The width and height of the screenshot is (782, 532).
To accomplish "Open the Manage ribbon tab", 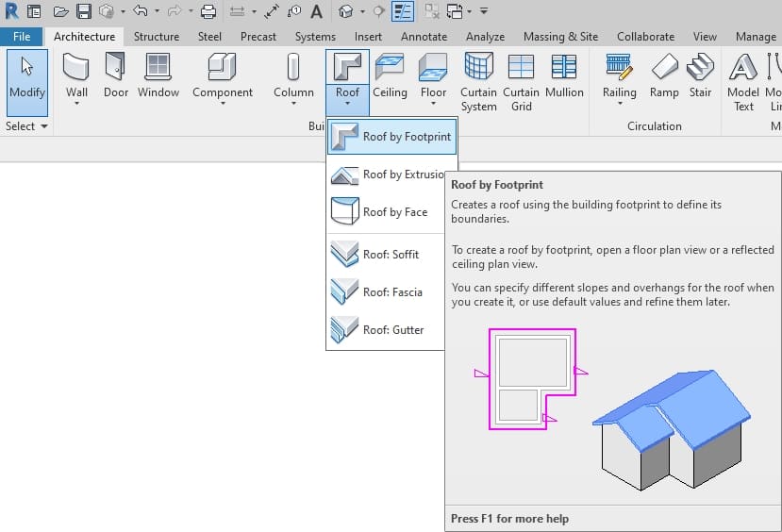I will click(x=756, y=37).
